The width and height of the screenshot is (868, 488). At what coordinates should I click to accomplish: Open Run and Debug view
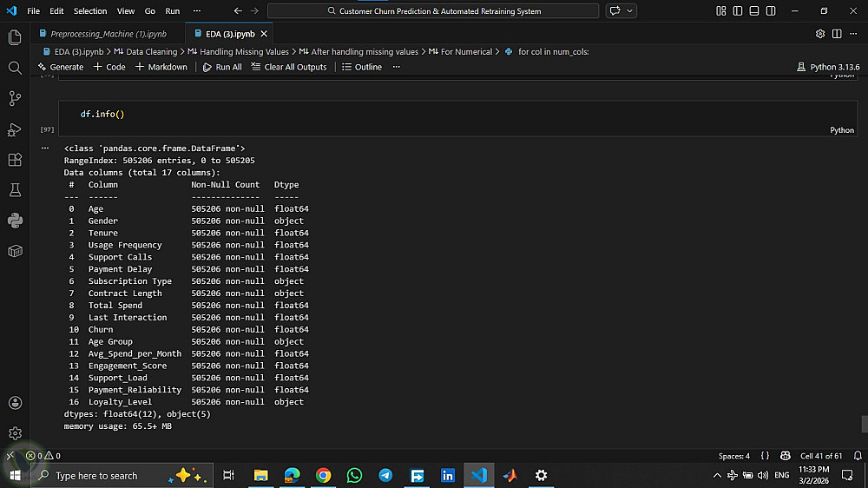pyautogui.click(x=15, y=129)
